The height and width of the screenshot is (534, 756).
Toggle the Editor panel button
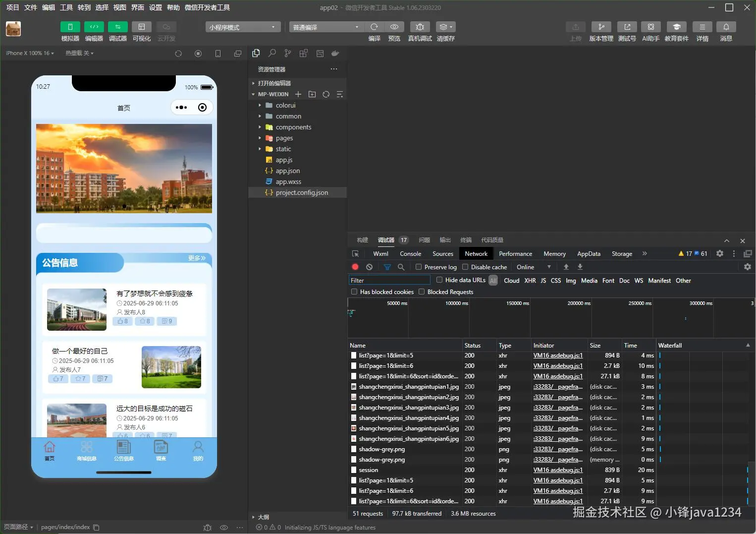[x=94, y=27]
